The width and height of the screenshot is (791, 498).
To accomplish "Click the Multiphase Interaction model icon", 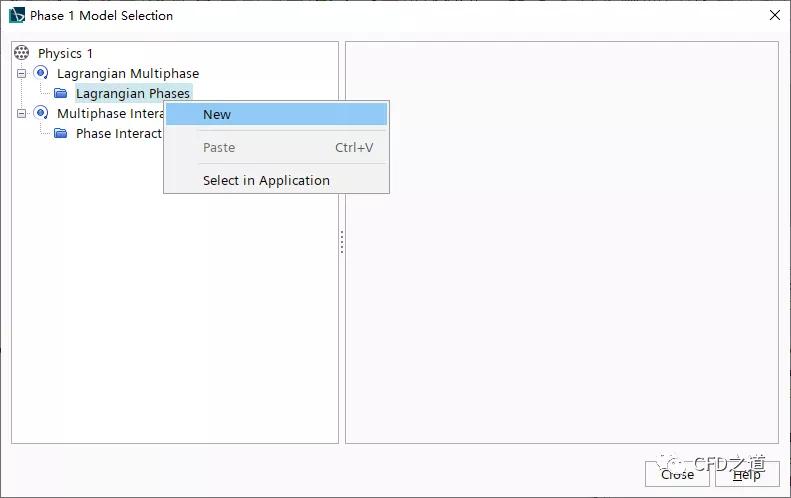I will [41, 113].
